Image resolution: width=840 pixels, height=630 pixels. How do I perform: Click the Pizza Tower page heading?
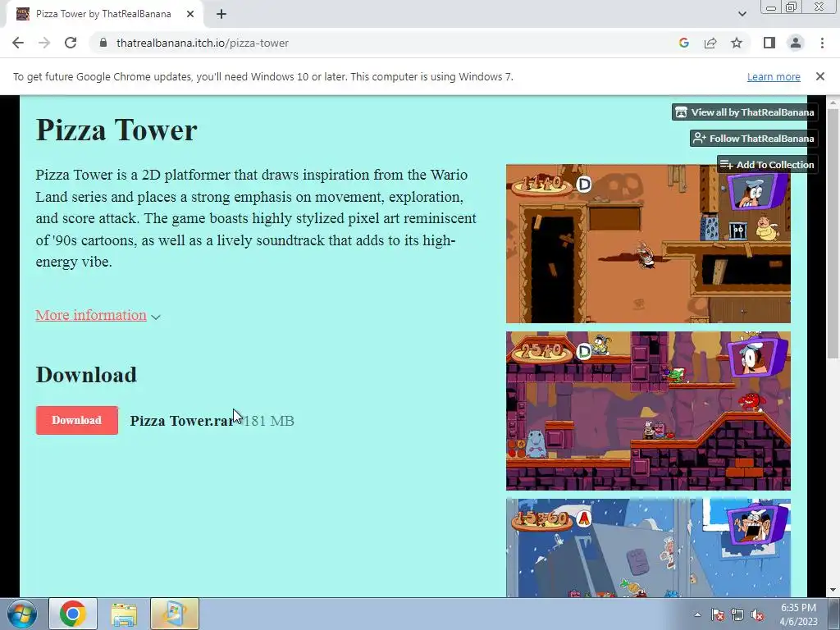116,130
